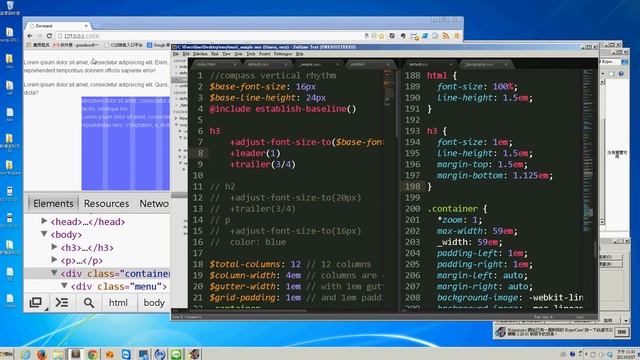Click the Chrome address bar showing 127.0.0.1
Screen dimensions: 640x360
coord(210,36)
